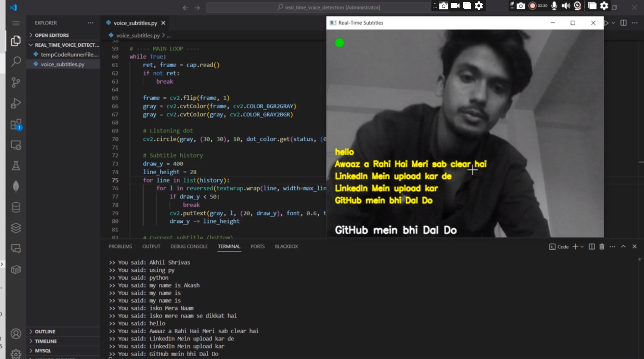
Task: Expand the Outline section
Action: point(64,332)
